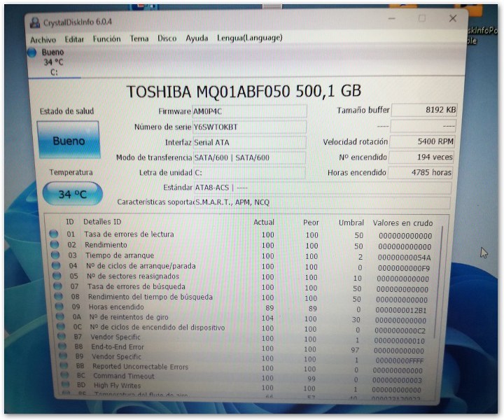Select text 'Tasa de errores de lectura'
The width and height of the screenshot is (504, 420).
129,234
